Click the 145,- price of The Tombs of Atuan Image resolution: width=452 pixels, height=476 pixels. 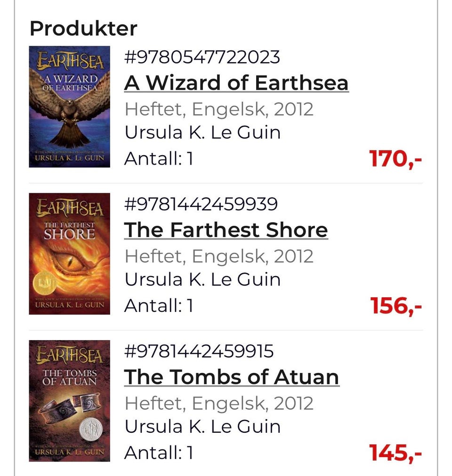395,452
